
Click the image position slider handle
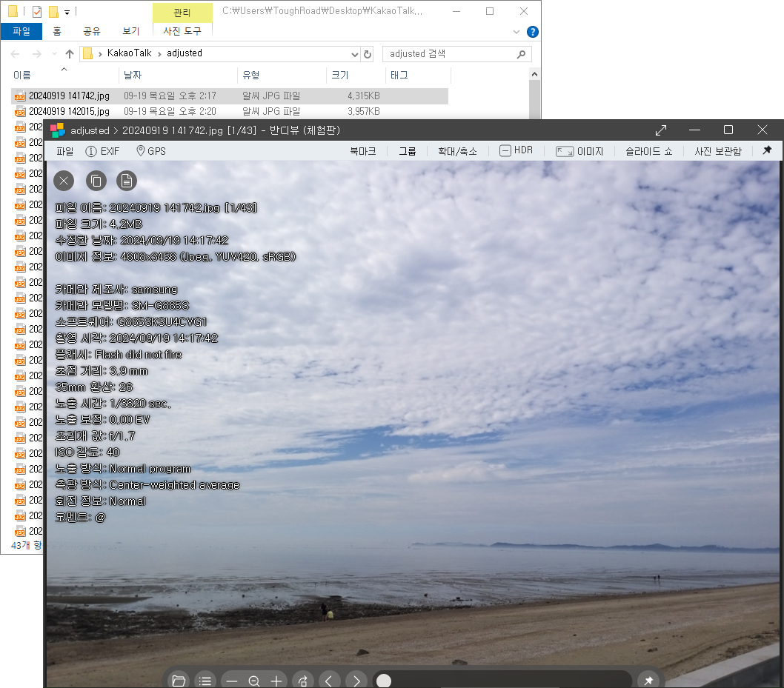[x=384, y=681]
